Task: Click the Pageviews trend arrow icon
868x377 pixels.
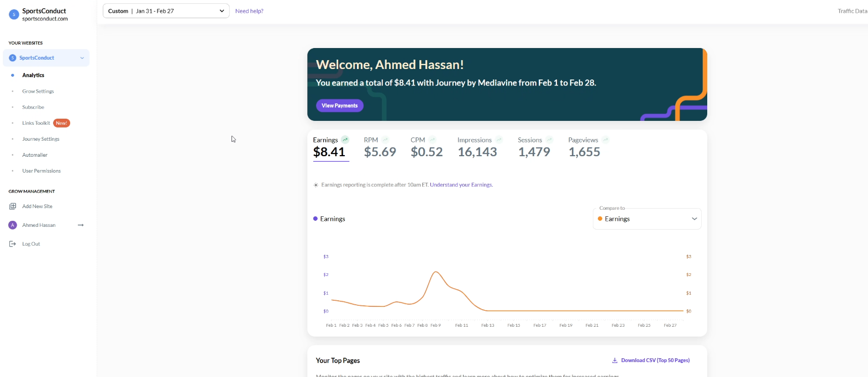Action: 606,140
